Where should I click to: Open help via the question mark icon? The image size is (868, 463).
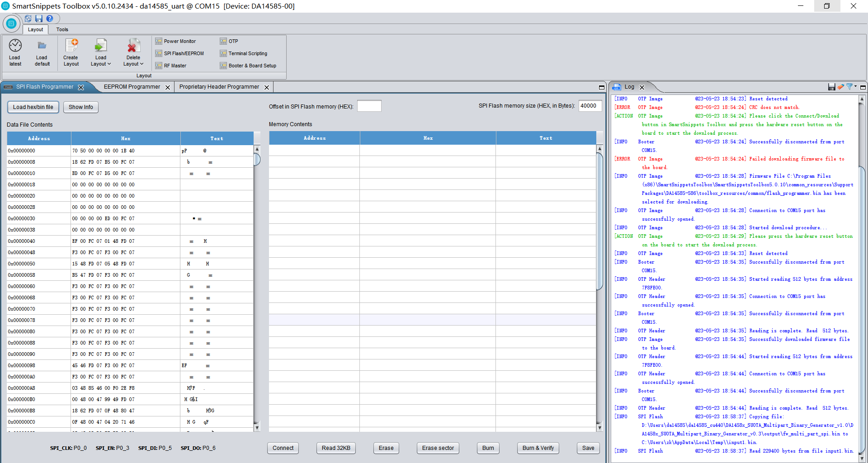click(x=50, y=19)
